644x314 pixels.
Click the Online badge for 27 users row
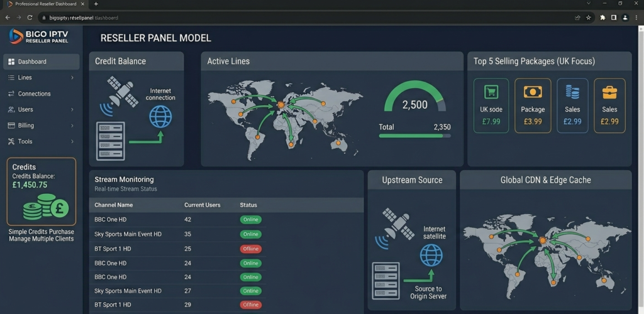pos(250,291)
